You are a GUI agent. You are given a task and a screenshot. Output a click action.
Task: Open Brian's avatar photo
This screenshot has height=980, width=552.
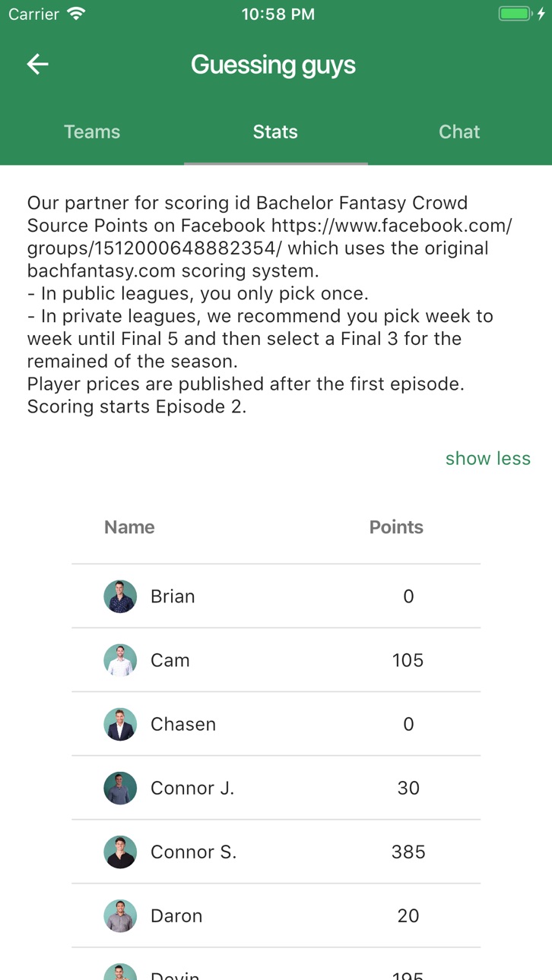[x=120, y=596]
